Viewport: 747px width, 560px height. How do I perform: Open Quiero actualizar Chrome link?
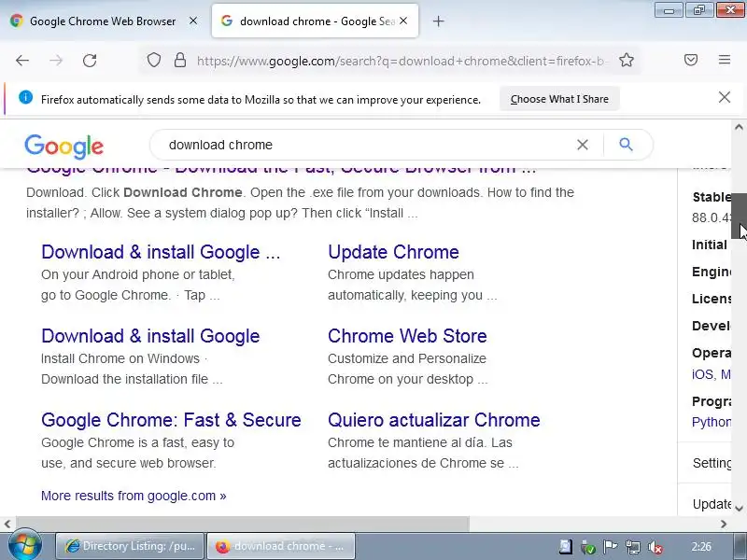click(x=434, y=420)
